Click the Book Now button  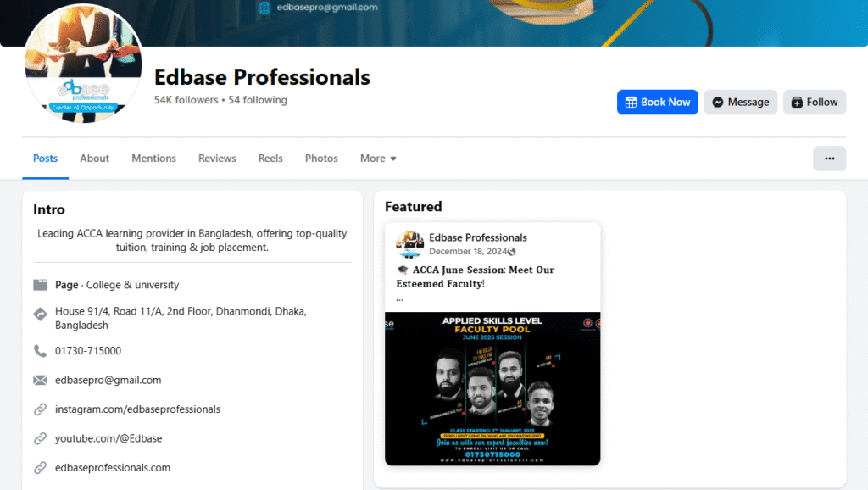pos(658,102)
